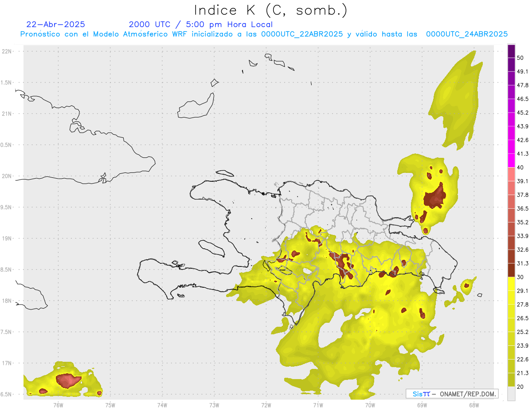Select the date label "22-Abr-2025"
Image resolution: width=532 pixels, height=411 pixels.
56,24
